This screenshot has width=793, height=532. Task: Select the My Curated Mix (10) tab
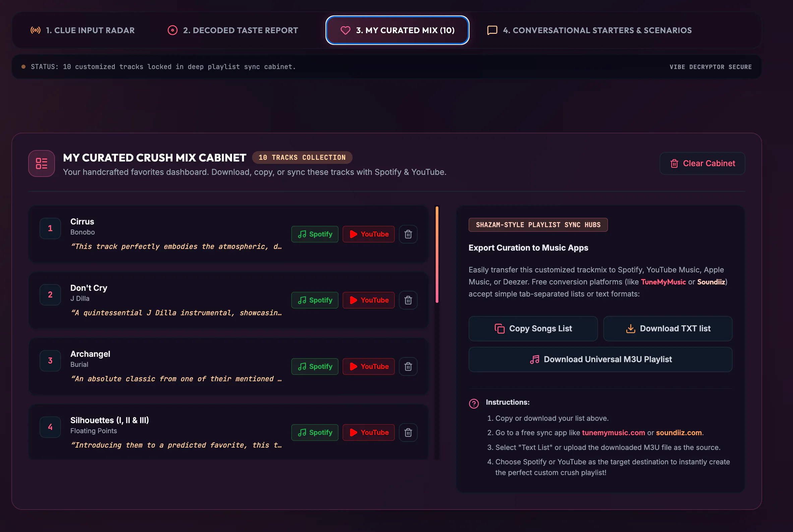pyautogui.click(x=397, y=30)
